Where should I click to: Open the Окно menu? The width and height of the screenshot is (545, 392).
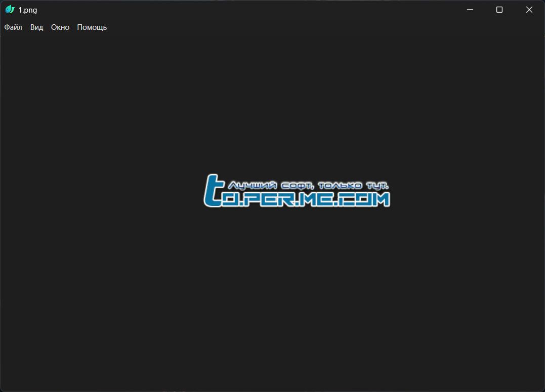point(60,27)
